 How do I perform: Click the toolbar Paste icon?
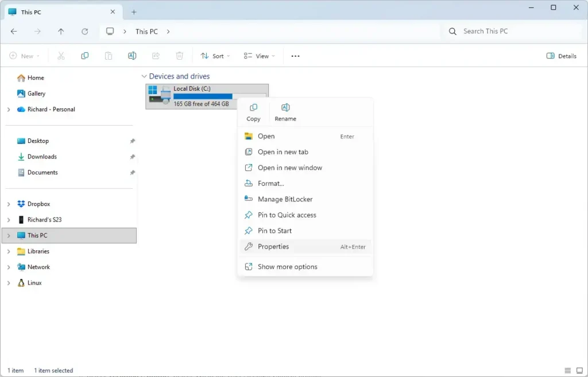(109, 56)
